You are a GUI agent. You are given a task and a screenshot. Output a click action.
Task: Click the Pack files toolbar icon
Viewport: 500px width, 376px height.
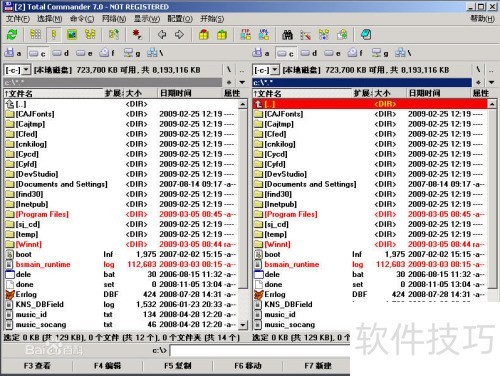coord(204,35)
